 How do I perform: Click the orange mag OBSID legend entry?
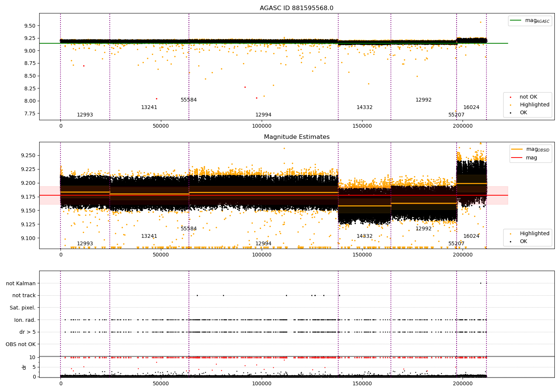530,149
